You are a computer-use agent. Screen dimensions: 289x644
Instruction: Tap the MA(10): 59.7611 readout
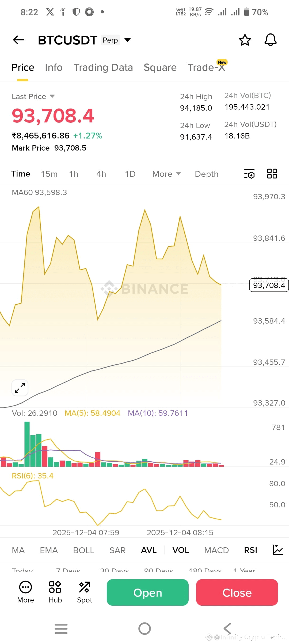point(158,413)
